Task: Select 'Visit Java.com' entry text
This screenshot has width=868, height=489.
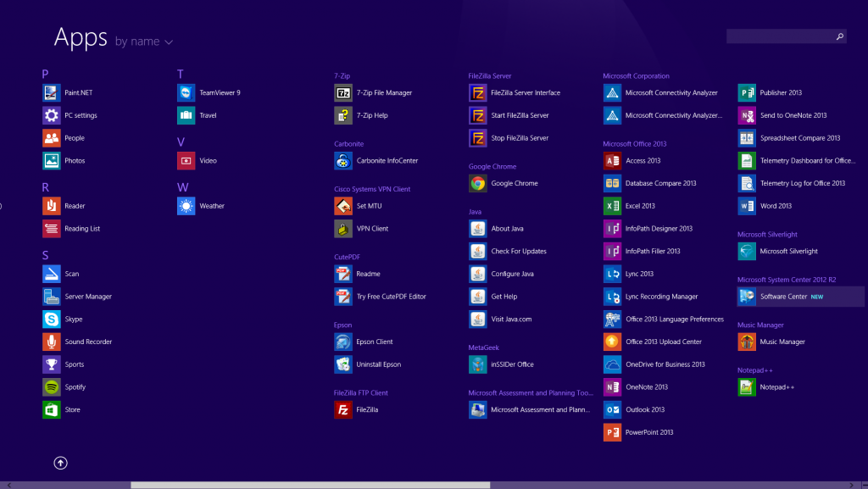Action: coord(511,320)
